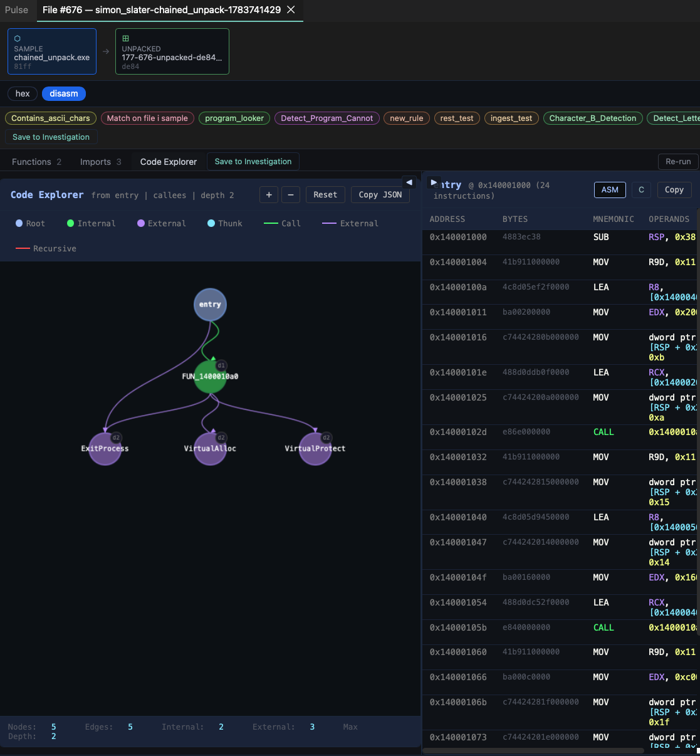This screenshot has width=700, height=756.
Task: Click Save to Investigation under the rule tags
Action: pyautogui.click(x=51, y=137)
